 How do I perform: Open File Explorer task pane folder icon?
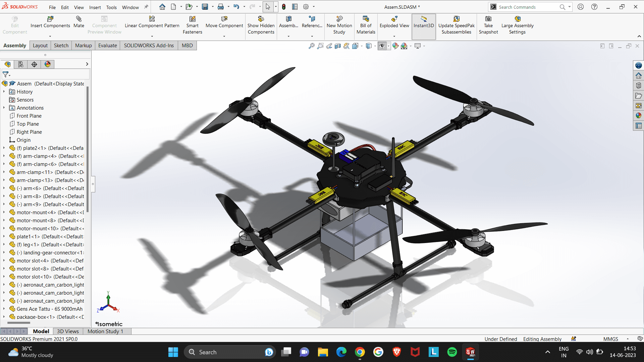click(639, 96)
